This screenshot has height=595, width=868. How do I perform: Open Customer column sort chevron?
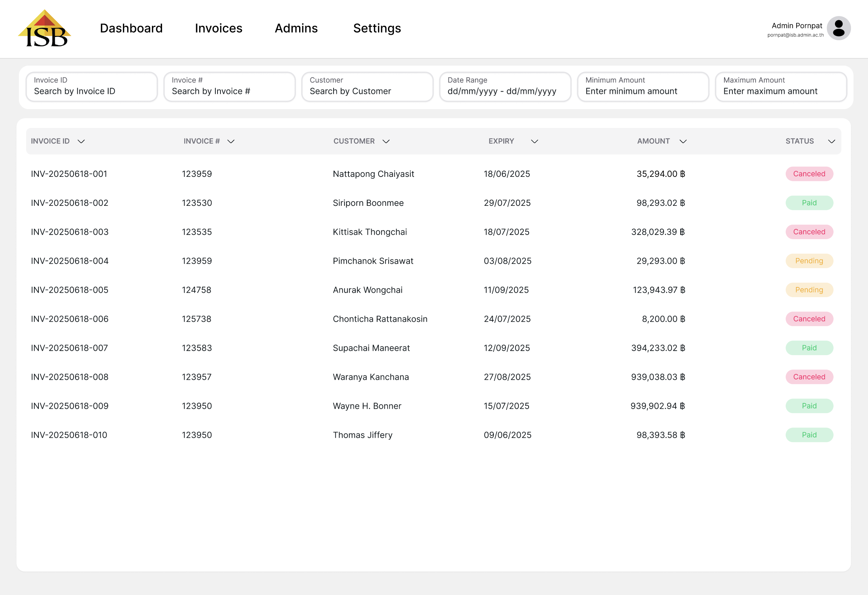click(x=386, y=141)
